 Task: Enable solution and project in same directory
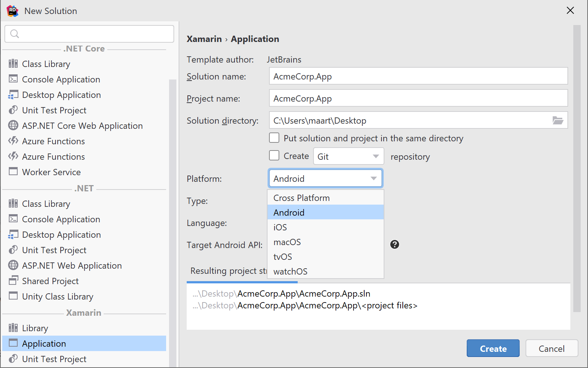click(x=274, y=138)
